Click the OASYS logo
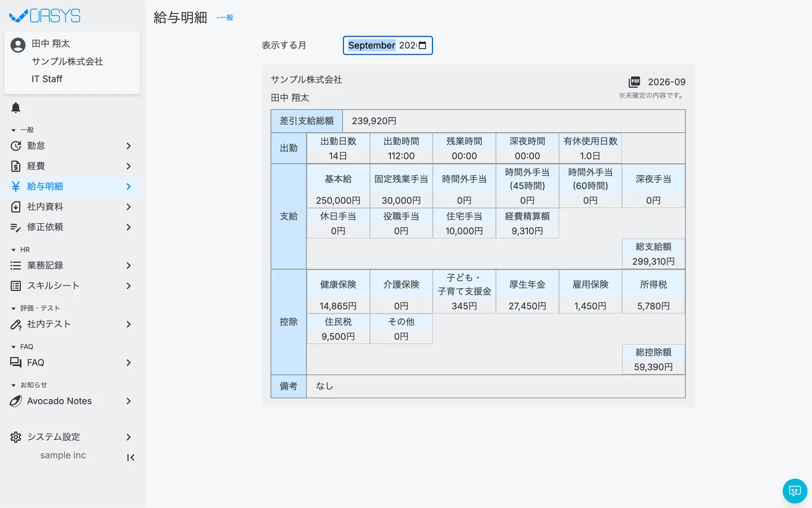 pyautogui.click(x=45, y=16)
